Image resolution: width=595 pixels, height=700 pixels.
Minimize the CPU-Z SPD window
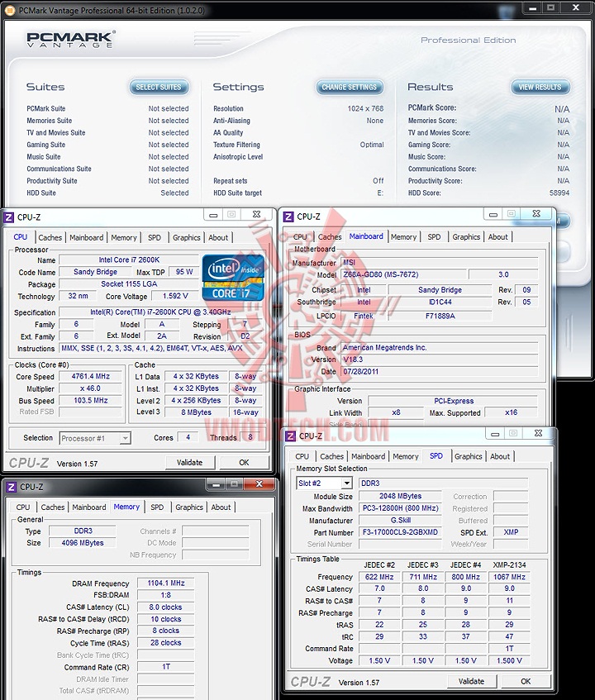pos(495,434)
